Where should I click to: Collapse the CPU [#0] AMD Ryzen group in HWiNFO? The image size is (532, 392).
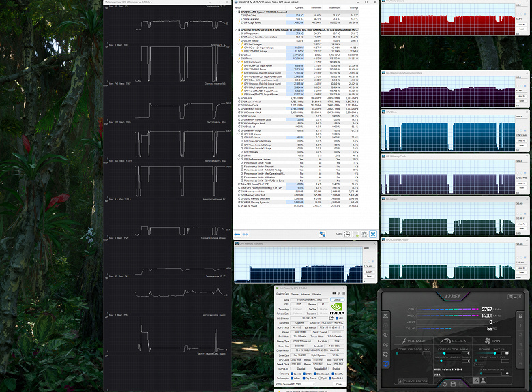235,12
